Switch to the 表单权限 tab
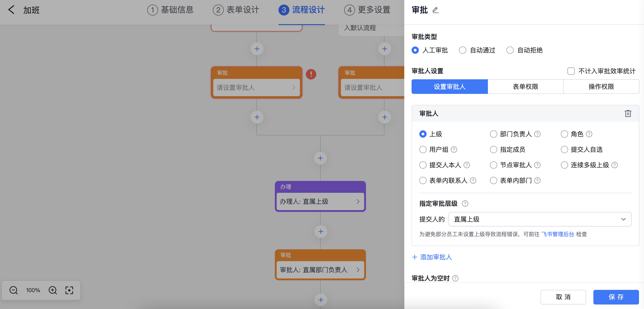Screen dimensions: 644x309 point(525,87)
